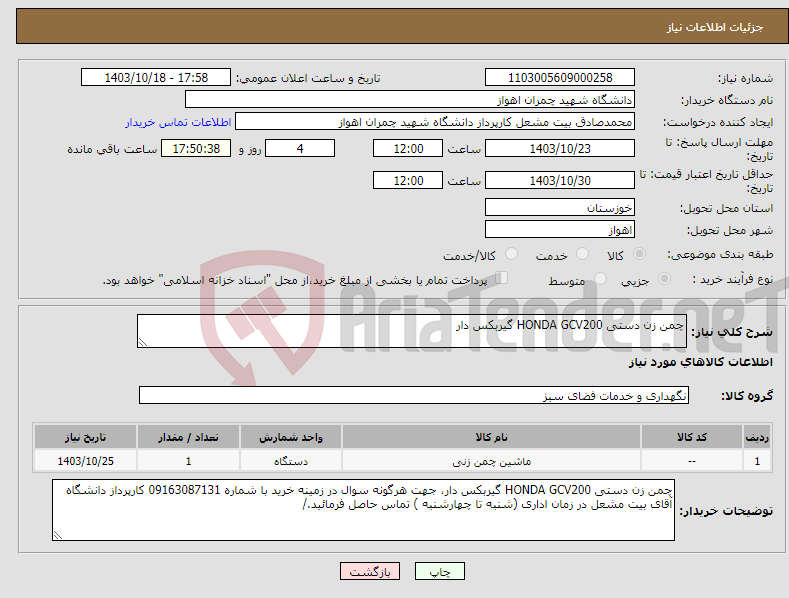Click unit cell دستگاه

click(x=291, y=461)
